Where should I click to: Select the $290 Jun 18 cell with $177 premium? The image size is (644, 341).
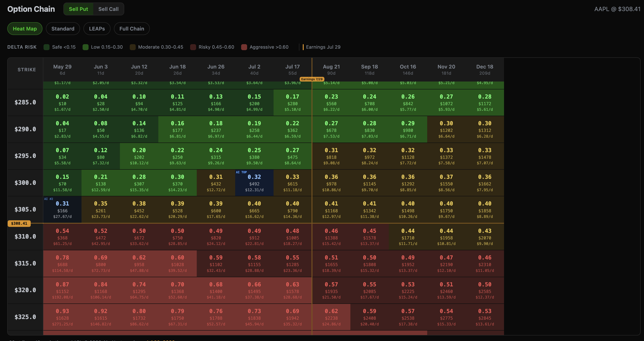coord(178,130)
